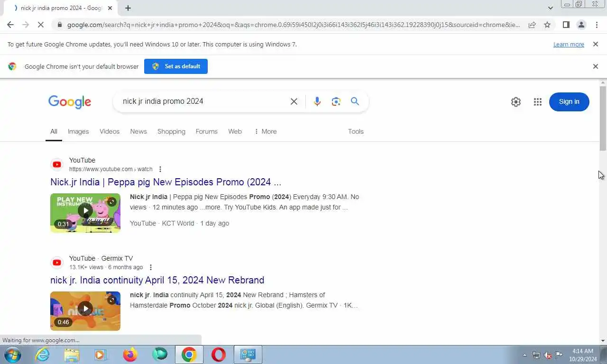This screenshot has width=607, height=364.
Task: Open Chrome profile avatar icon
Action: 581,25
